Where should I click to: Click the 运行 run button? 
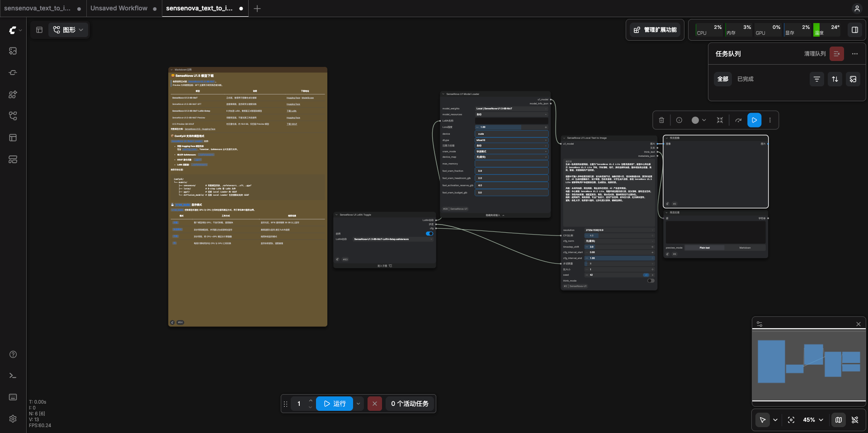tap(335, 404)
